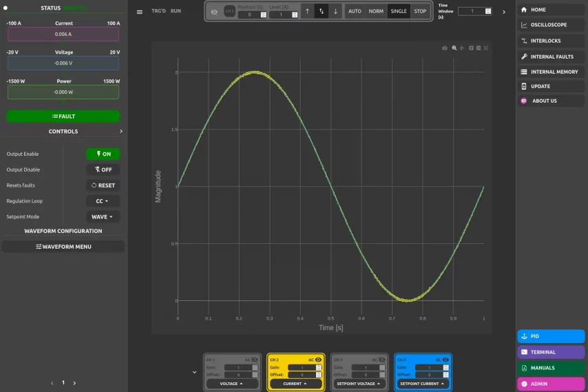The image size is (588, 392).
Task: Open the hamburger menu above the plot
Action: click(140, 12)
